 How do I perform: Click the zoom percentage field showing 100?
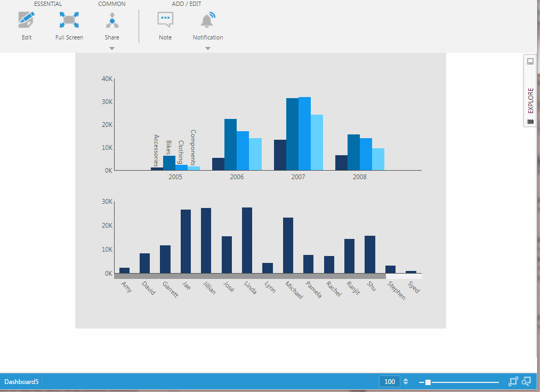point(390,382)
